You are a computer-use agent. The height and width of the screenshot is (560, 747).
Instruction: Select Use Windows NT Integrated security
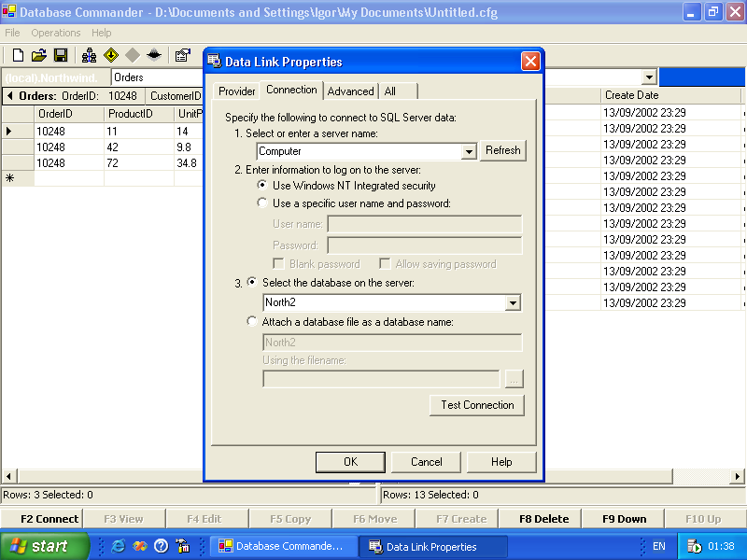point(263,187)
